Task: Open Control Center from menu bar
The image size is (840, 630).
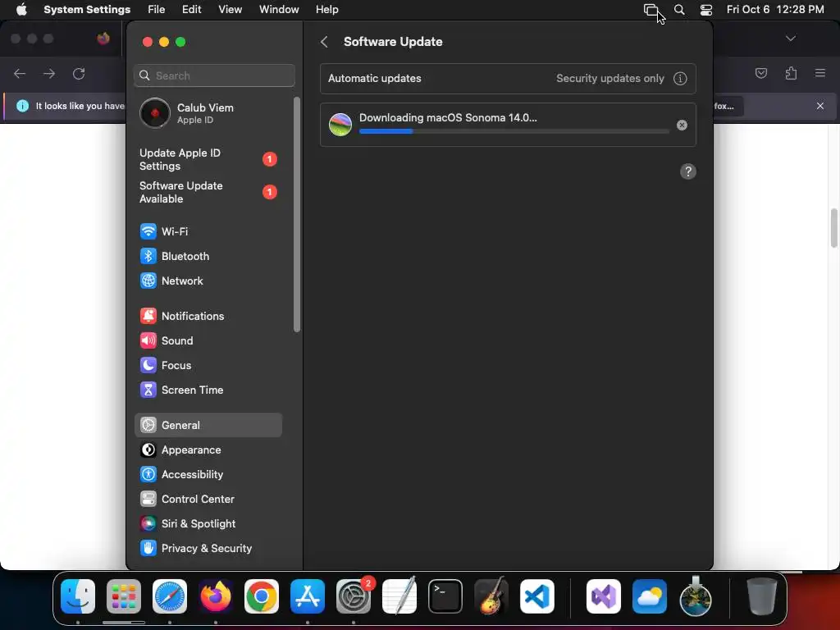Action: (706, 10)
